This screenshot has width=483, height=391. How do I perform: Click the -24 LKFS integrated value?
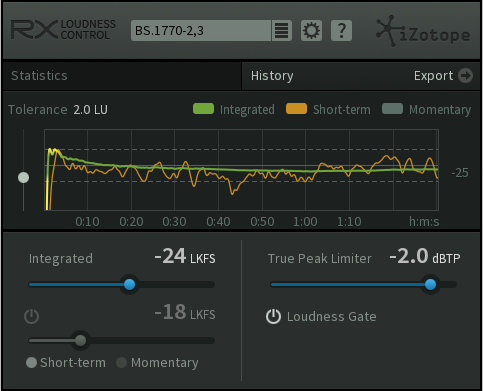pos(185,256)
